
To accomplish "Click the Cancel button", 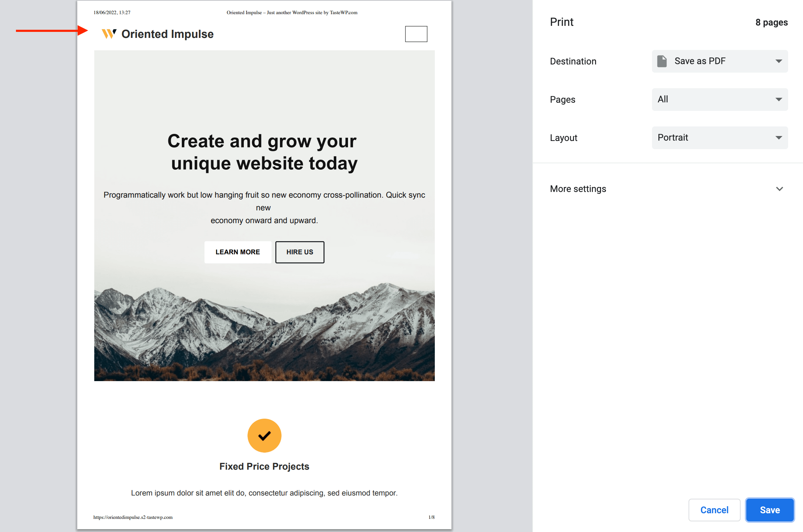I will [714, 510].
